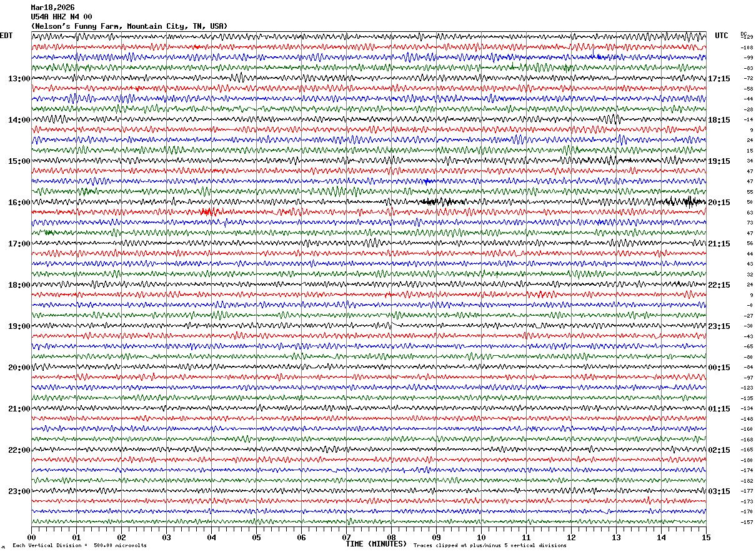Click the "03:15" UTC time label
Viewport: 756px width, 554px height.
click(x=719, y=491)
